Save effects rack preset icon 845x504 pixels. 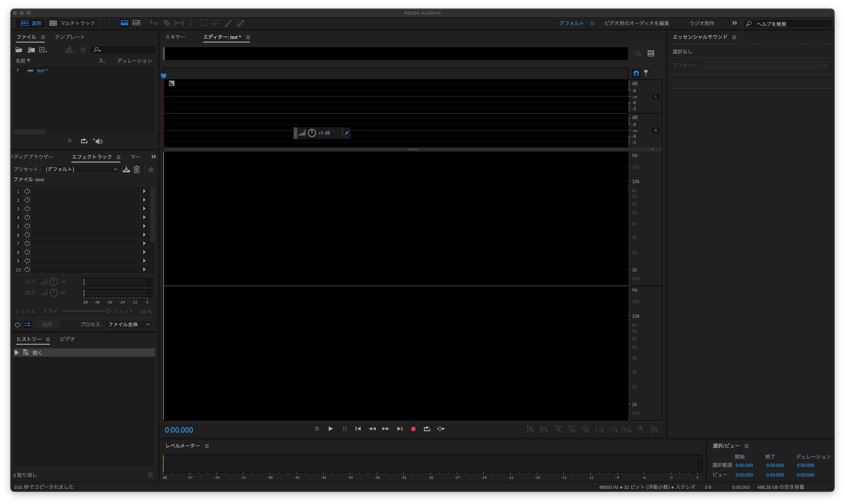[126, 169]
